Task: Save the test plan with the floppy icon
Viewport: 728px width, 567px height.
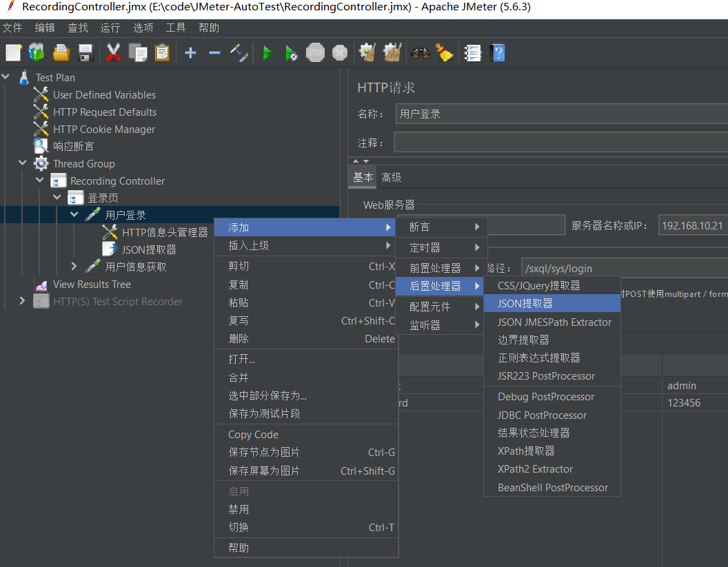Action: (x=86, y=52)
